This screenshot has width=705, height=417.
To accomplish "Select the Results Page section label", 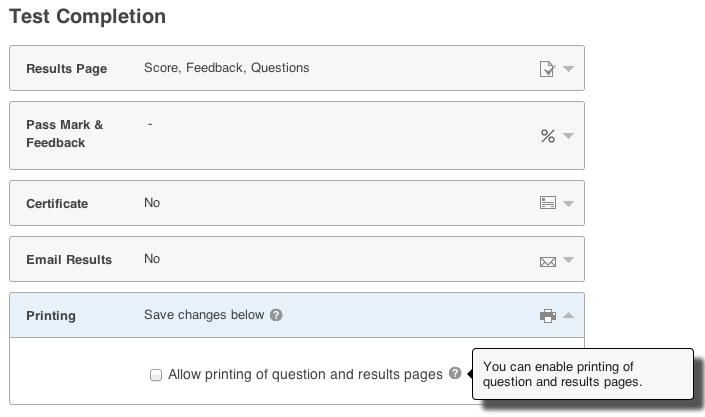I will pos(66,69).
